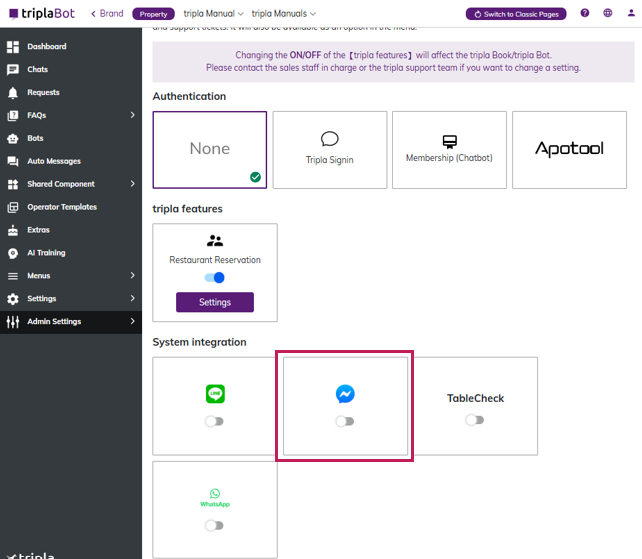Viewport: 642px width, 559px height.
Task: Click the WhatsApp integration icon
Action: 215,494
